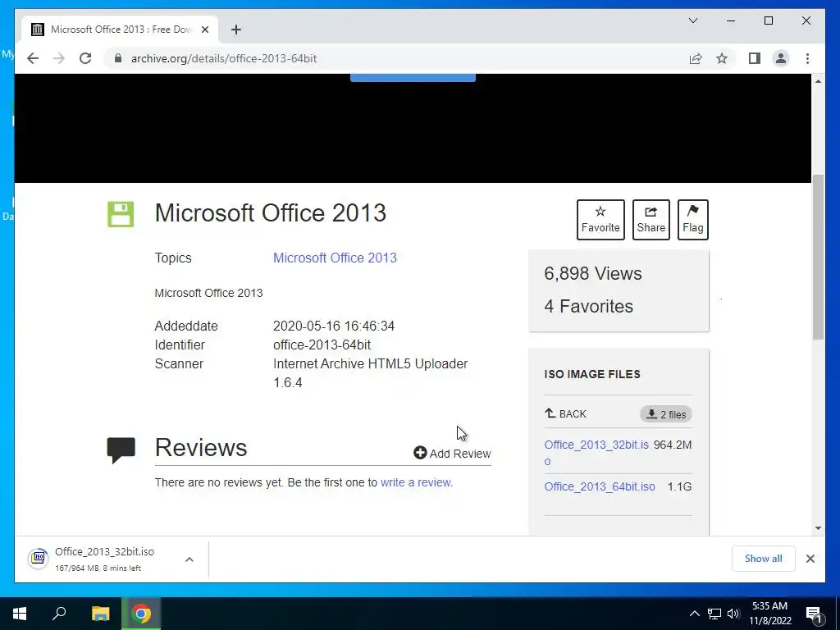View site security lock information
The image size is (840, 630).
(x=118, y=58)
